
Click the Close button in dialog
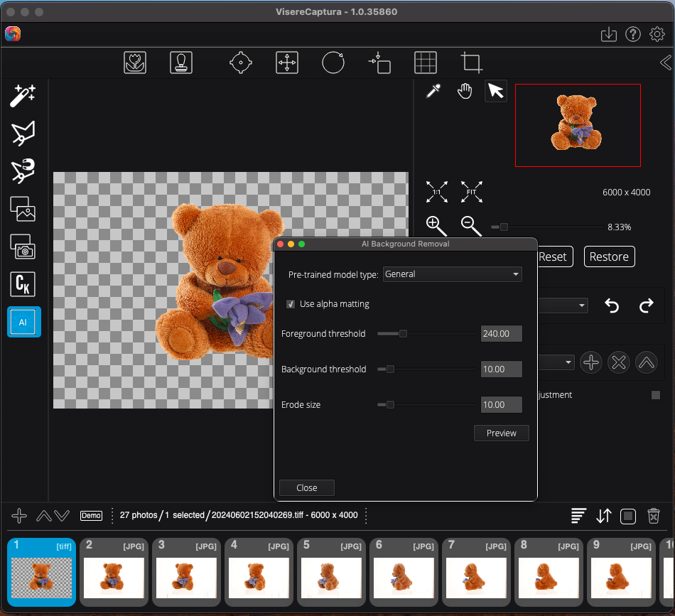coord(306,487)
